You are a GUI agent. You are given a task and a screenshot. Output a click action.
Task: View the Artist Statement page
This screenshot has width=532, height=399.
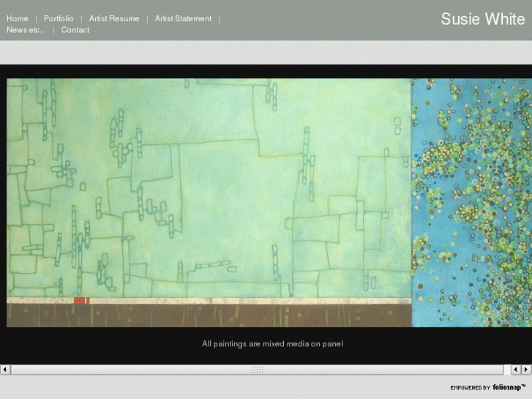[x=183, y=19]
